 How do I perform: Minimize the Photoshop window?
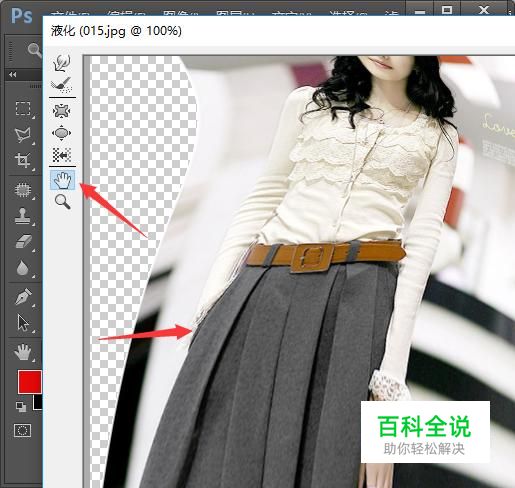coord(421,12)
